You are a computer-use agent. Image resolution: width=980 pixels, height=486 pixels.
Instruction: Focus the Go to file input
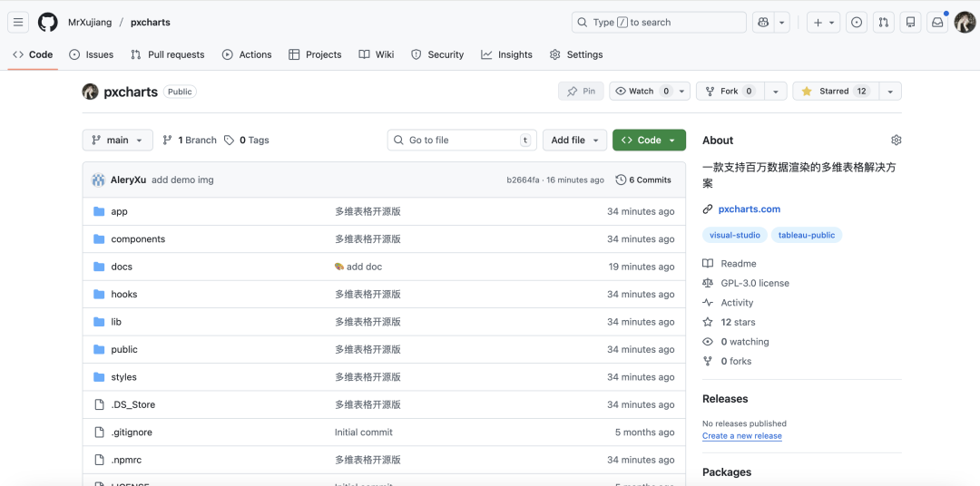coord(462,140)
